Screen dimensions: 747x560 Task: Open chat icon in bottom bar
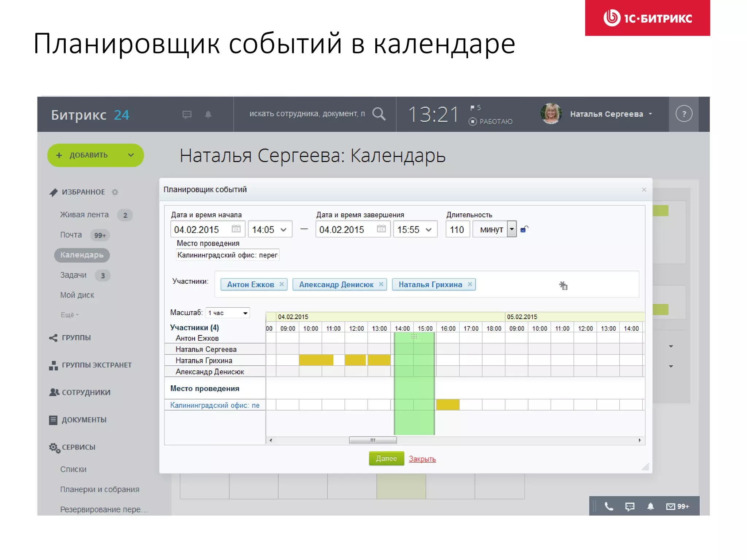click(630, 506)
